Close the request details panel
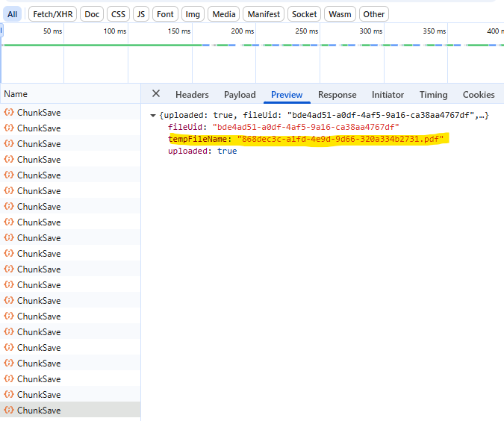Viewport: 504px width, 421px height. [156, 94]
